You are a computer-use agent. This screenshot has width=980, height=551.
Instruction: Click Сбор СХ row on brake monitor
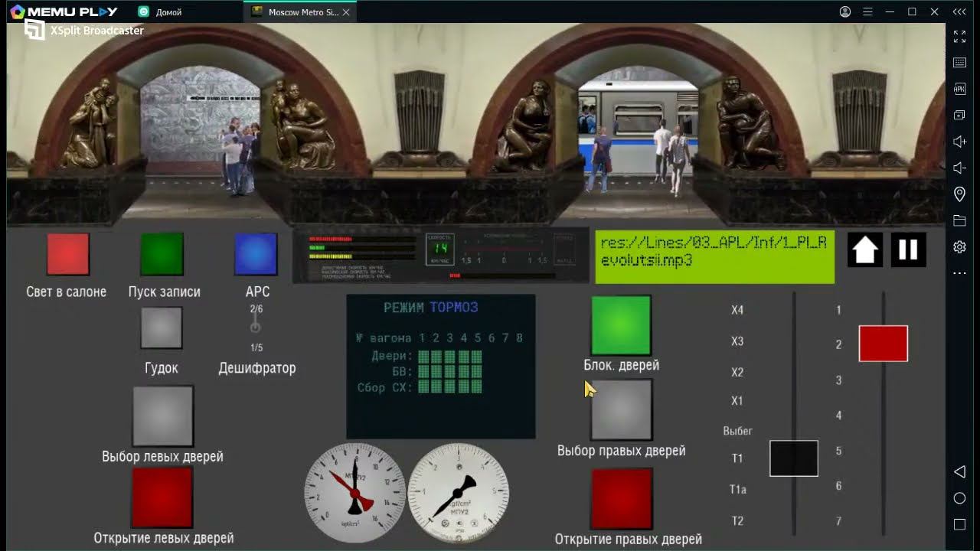tap(420, 387)
